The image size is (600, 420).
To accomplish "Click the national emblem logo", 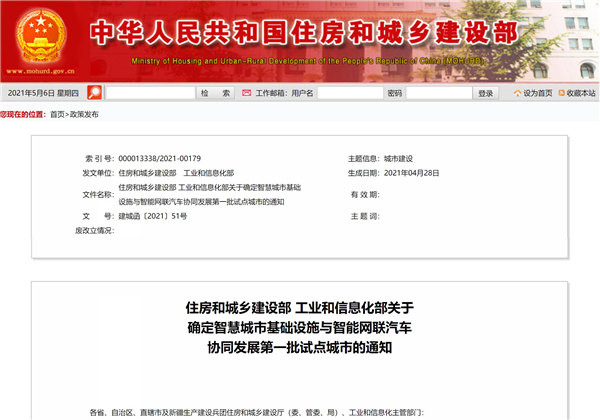I will [41, 36].
